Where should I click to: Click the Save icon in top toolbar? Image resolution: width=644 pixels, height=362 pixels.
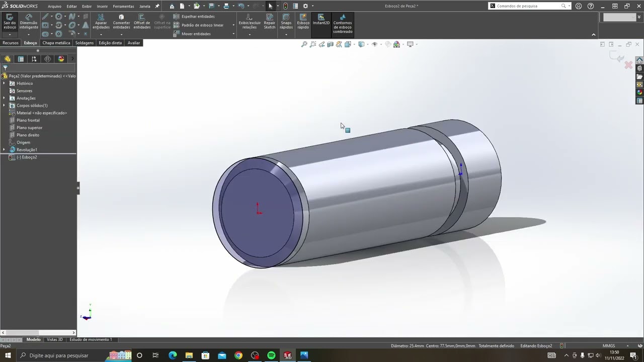[x=211, y=6]
